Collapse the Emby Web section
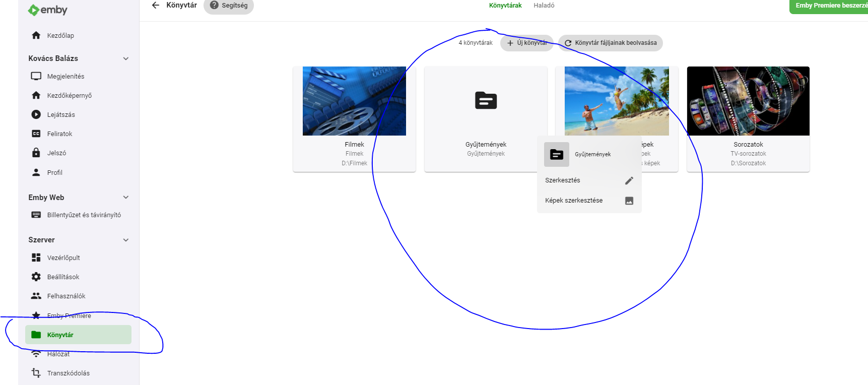This screenshot has width=868, height=385. pyautogui.click(x=126, y=197)
